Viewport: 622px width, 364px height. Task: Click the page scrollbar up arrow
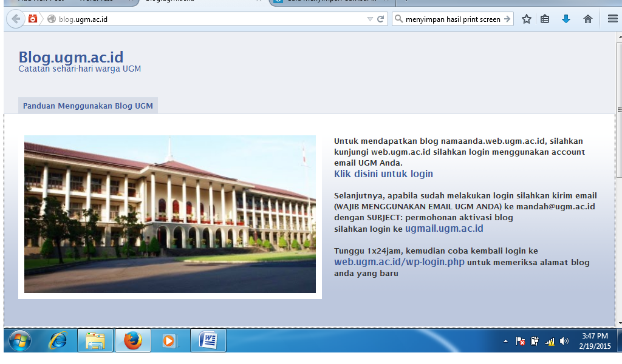[x=619, y=36]
